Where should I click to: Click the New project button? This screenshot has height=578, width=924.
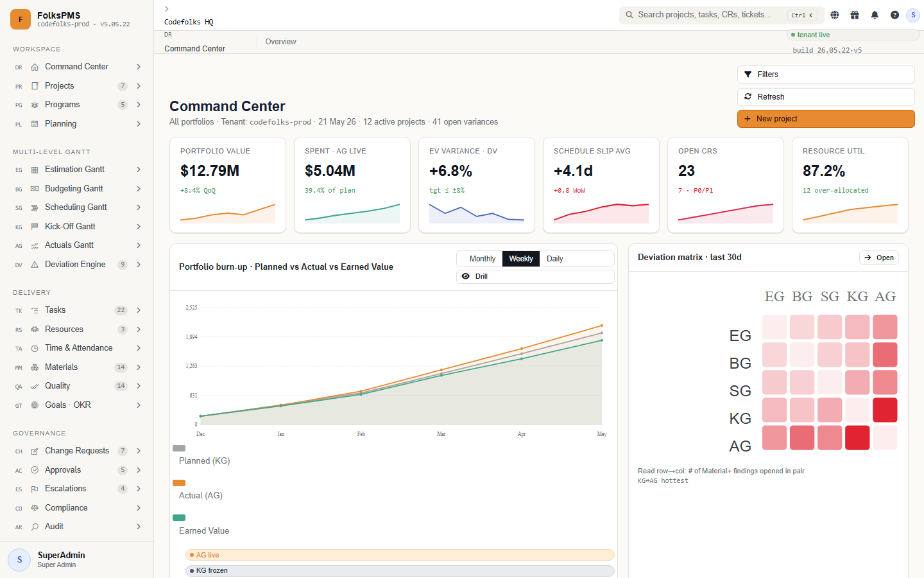(826, 119)
